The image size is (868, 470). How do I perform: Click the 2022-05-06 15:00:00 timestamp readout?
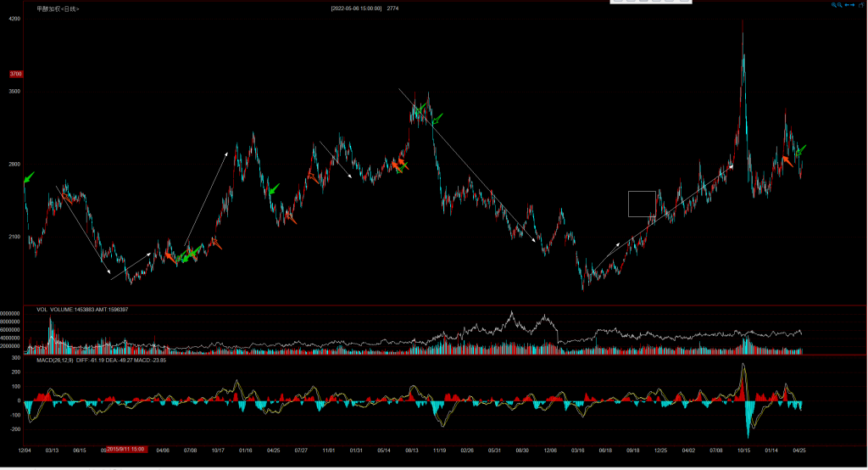pyautogui.click(x=356, y=8)
